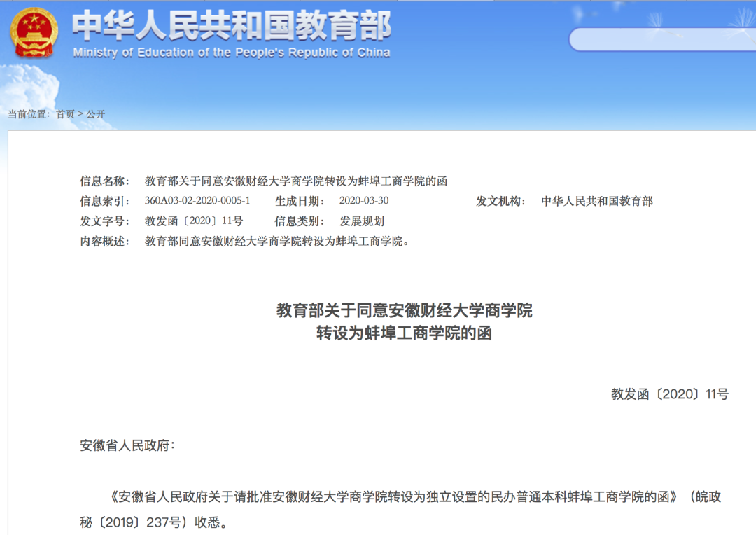Select 教发函〔2020〕11号 in the metadata table
This screenshot has height=535, width=756.
click(194, 221)
